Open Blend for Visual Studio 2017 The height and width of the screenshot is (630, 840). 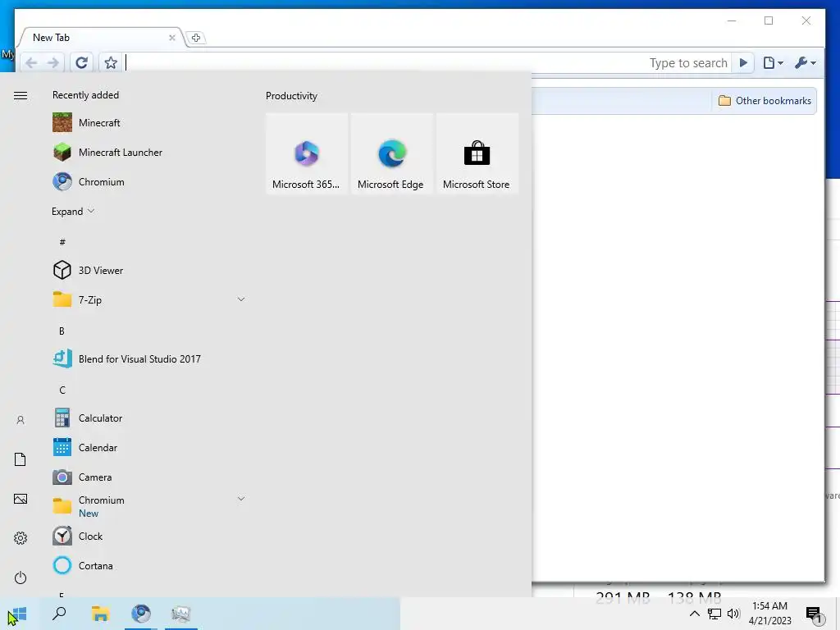click(126, 359)
